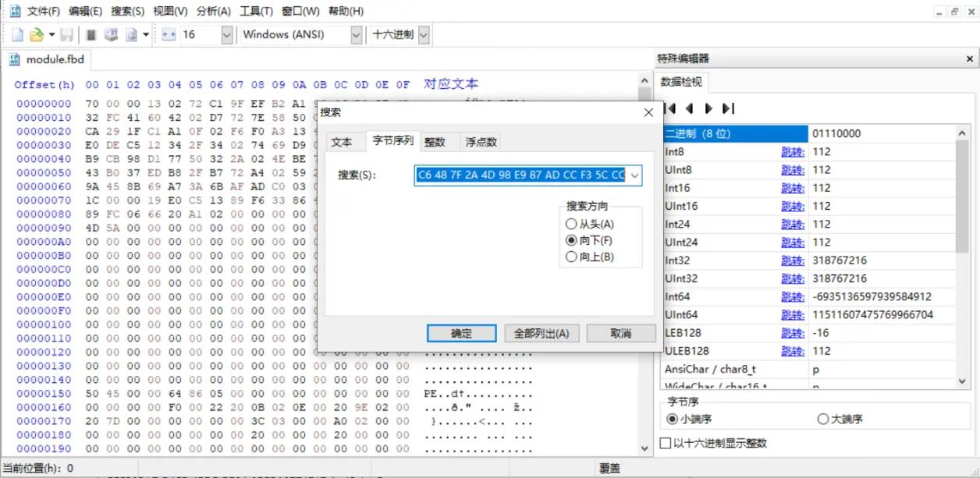Select search direction 从头(A)

click(x=590, y=225)
